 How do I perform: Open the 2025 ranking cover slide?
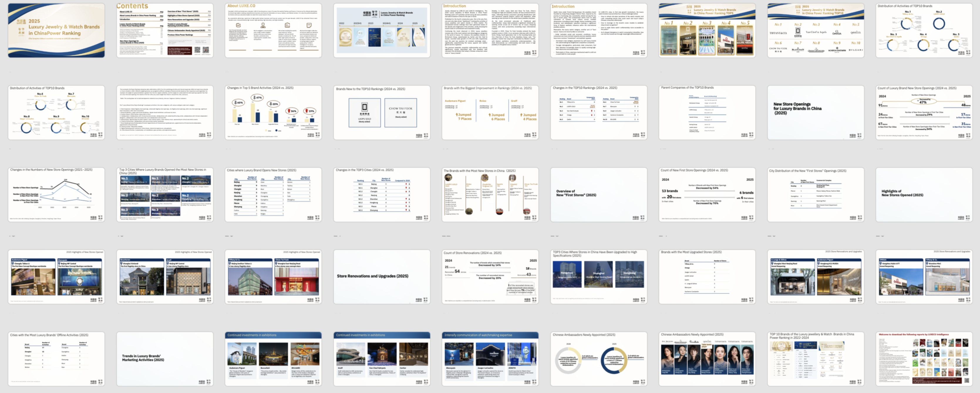point(56,31)
